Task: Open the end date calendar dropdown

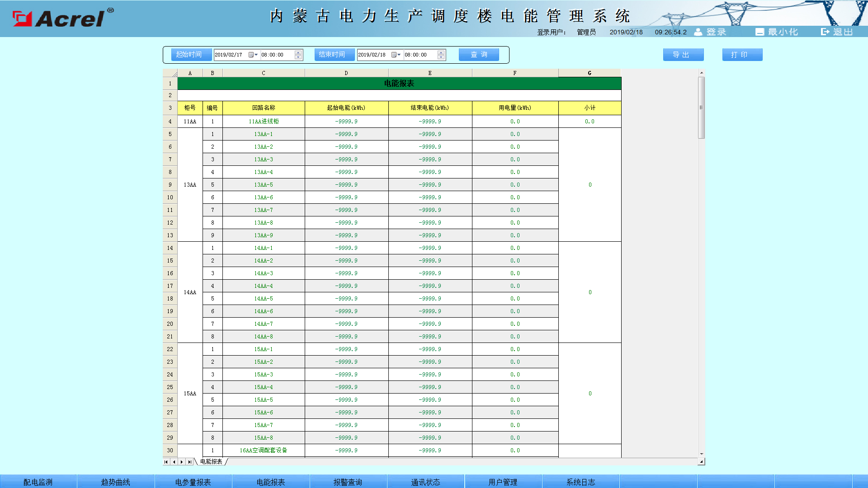Action: tap(396, 55)
